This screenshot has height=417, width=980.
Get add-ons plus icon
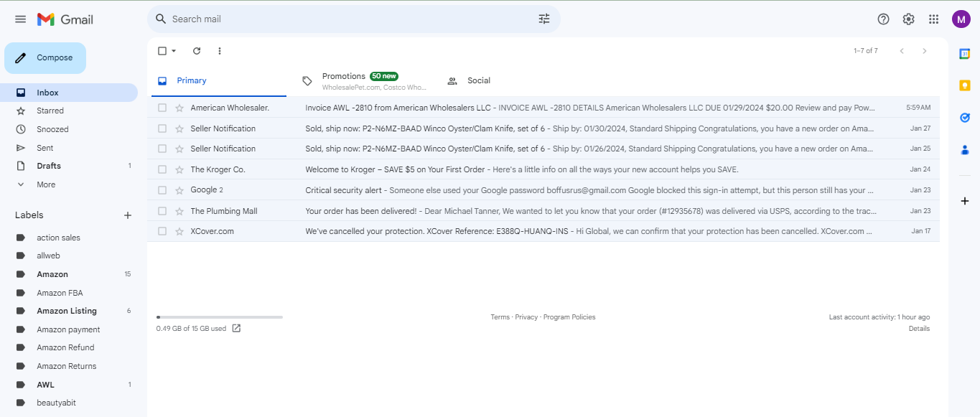pos(965,201)
